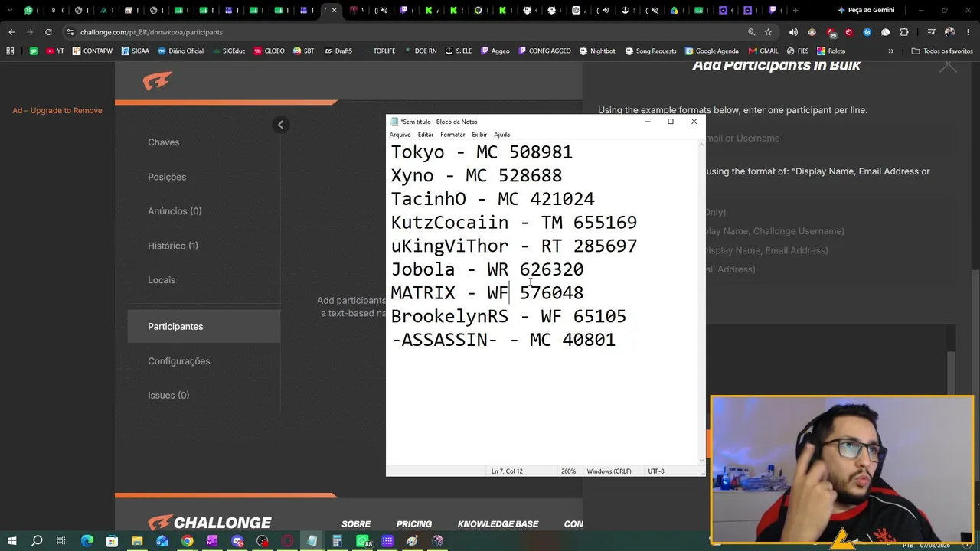
Task: Go to Chaves in the sidebar
Action: click(x=164, y=142)
